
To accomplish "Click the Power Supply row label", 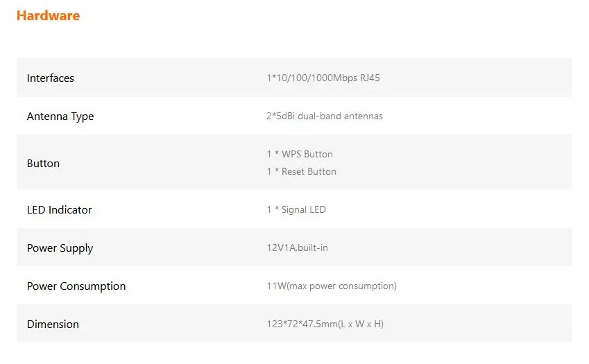I will pyautogui.click(x=60, y=248).
